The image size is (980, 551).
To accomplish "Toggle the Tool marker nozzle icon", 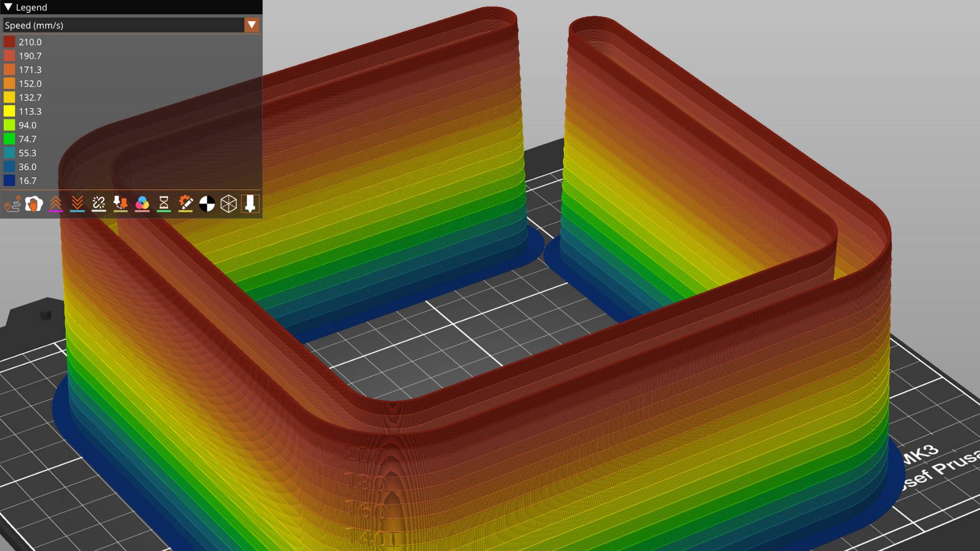I will pos(250,204).
